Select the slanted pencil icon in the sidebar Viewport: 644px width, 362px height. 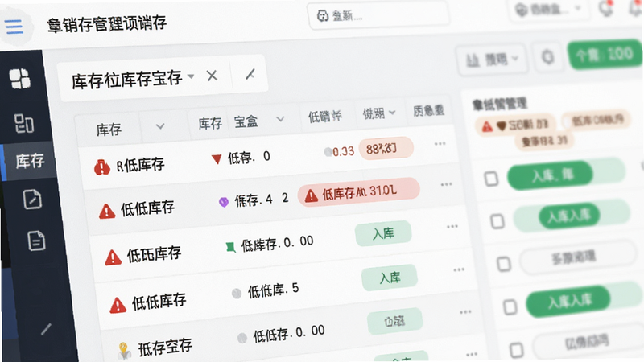coord(46,329)
